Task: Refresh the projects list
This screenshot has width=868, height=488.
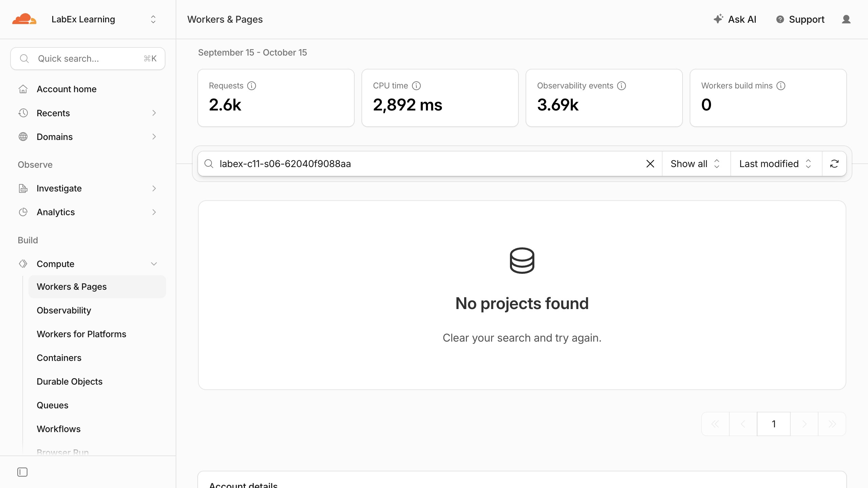Action: tap(834, 164)
